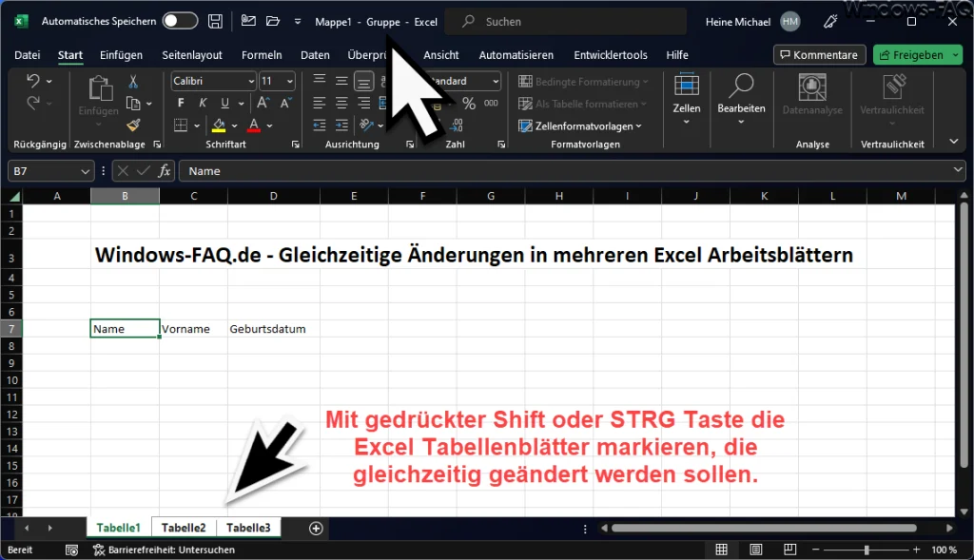
Task: Open the Zellenformatvorlagen dropdown
Action: [579, 126]
